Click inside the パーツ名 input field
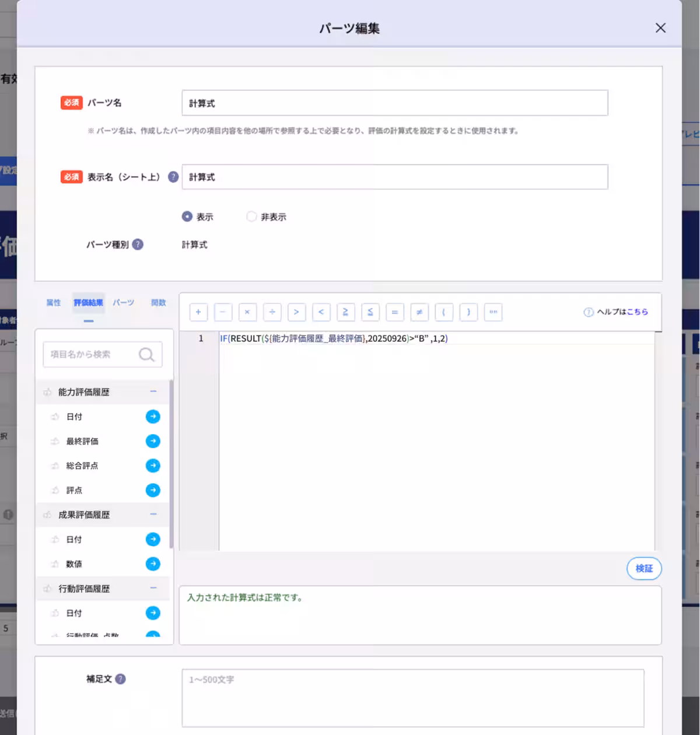Image resolution: width=700 pixels, height=735 pixels. 394,103
